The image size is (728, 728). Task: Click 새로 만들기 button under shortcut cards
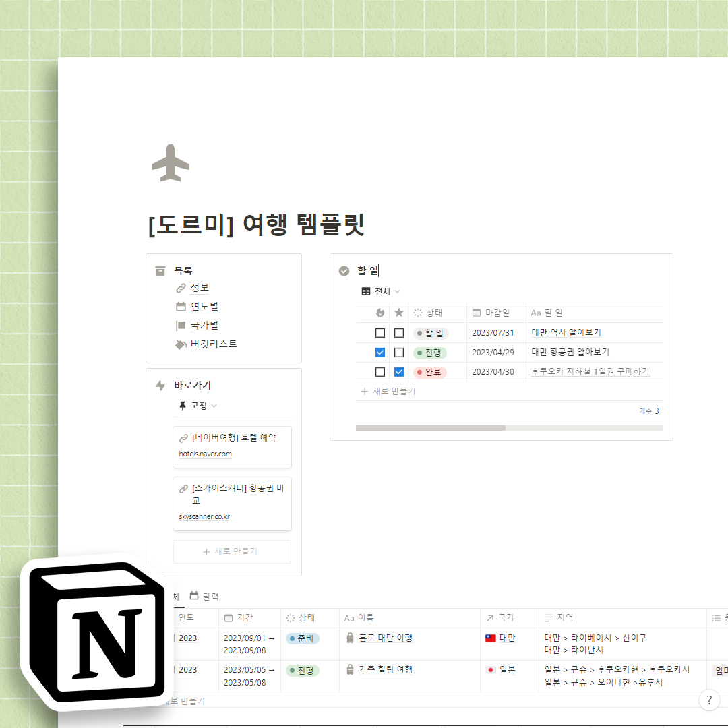point(232,551)
